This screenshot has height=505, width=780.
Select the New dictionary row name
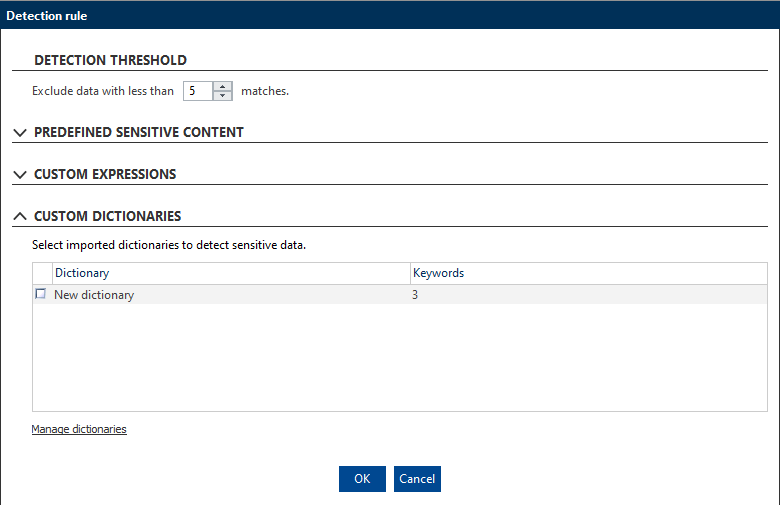94,295
